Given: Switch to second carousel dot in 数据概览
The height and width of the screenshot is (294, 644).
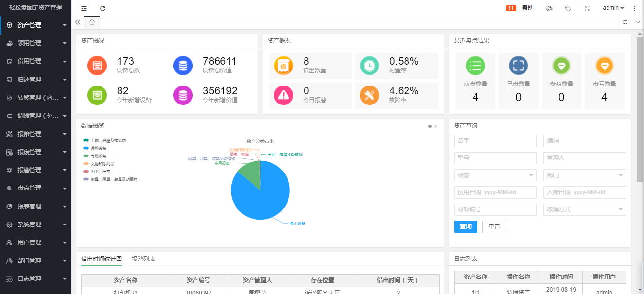Looking at the screenshot, I should tap(435, 126).
